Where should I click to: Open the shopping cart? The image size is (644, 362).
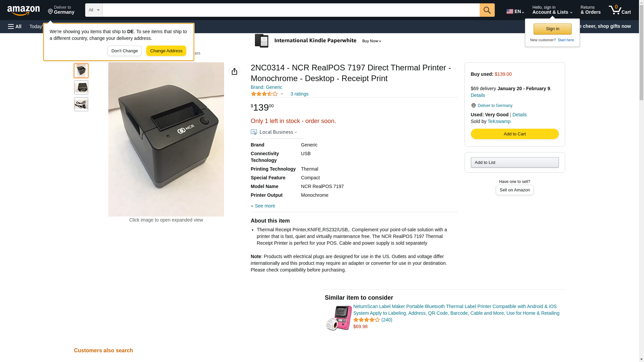point(620,10)
